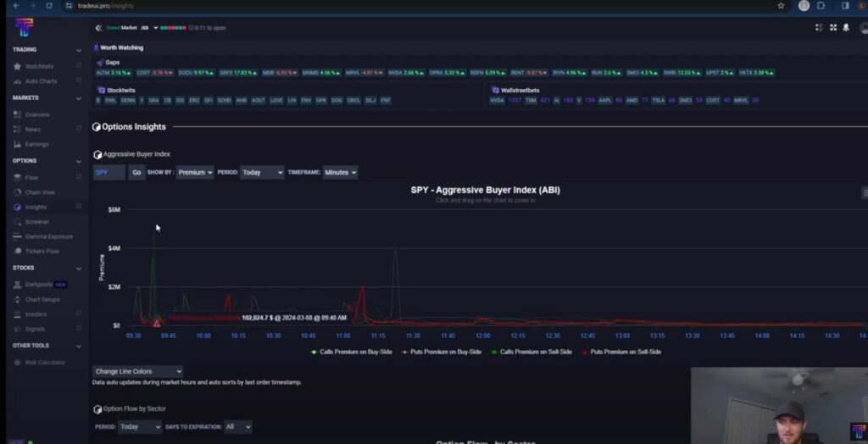Click the Go button next to SPY
This screenshot has height=444, width=868.
pos(136,173)
